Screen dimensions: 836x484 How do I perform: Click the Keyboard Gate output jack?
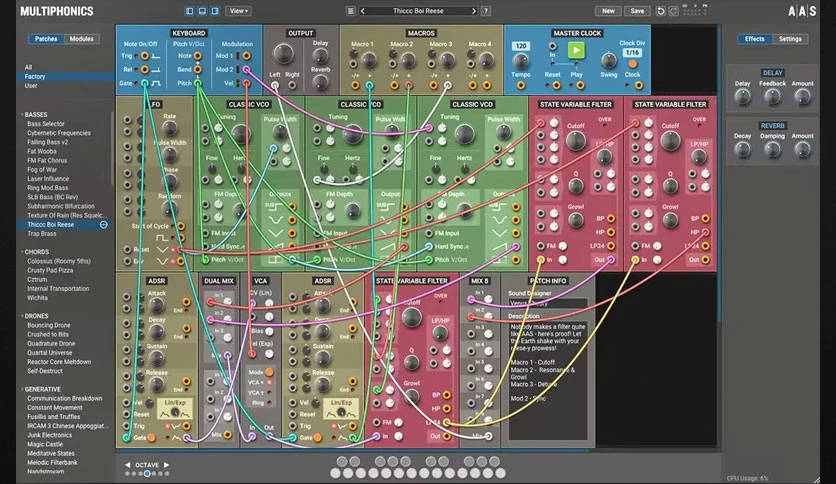point(144,83)
